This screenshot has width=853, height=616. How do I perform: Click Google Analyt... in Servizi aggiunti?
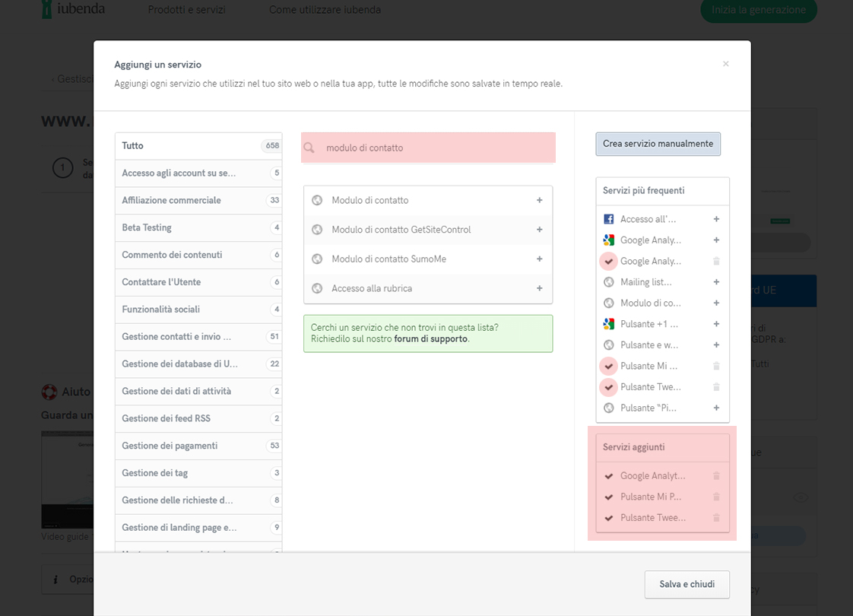point(653,475)
